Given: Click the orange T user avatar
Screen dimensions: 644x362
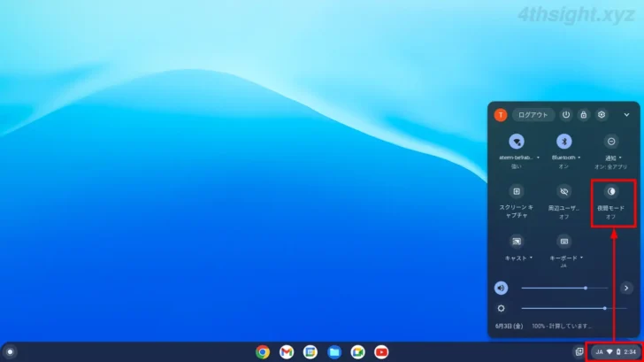Looking at the screenshot, I should 501,115.
